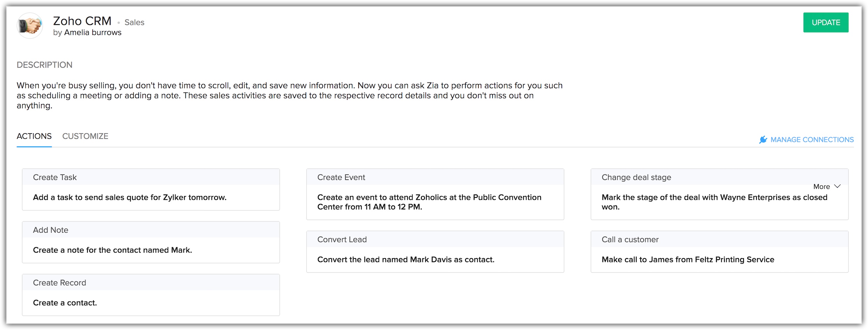Click the Feltz Printing Service call sample
Screen dimensions: 868x330
point(688,259)
